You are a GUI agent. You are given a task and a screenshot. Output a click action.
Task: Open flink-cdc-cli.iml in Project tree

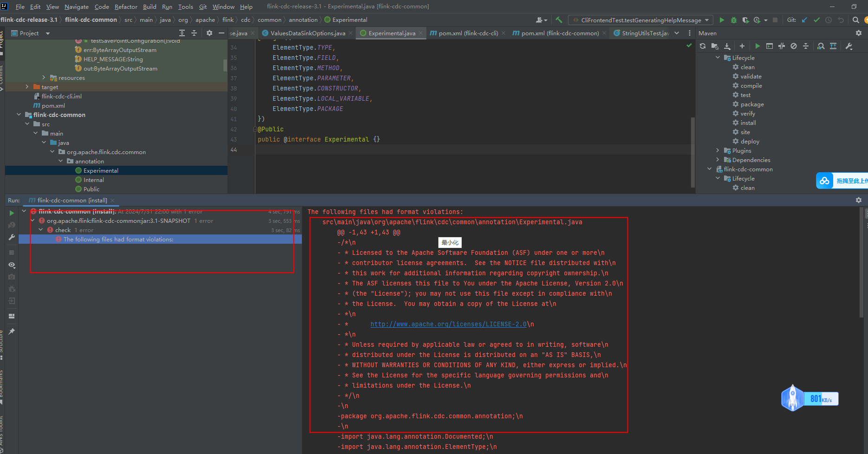coord(61,96)
